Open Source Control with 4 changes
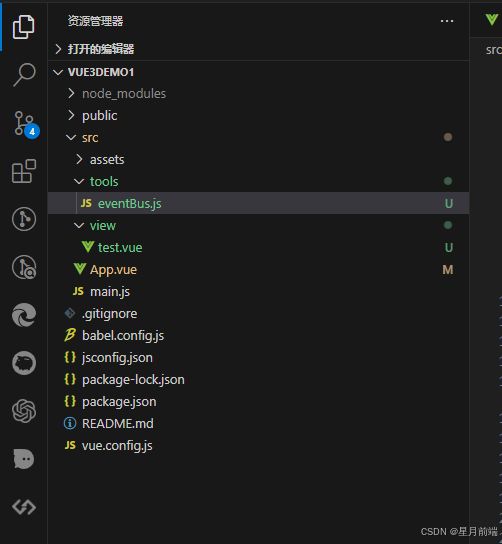The image size is (502, 544). (x=26, y=124)
